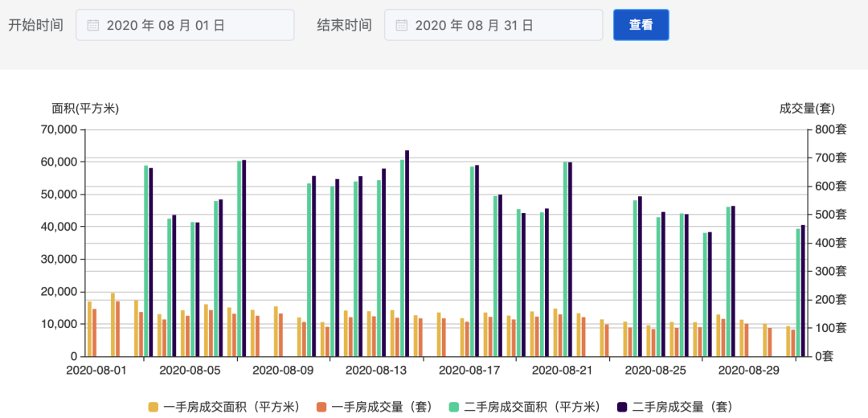Toggle the 一手房成交面积（平方米） series label

(231, 407)
